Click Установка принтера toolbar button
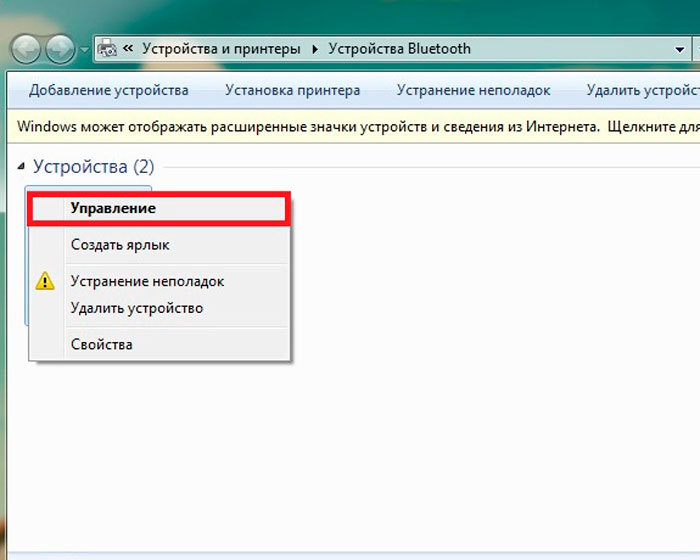Viewport: 700px width, 560px height. [x=292, y=91]
